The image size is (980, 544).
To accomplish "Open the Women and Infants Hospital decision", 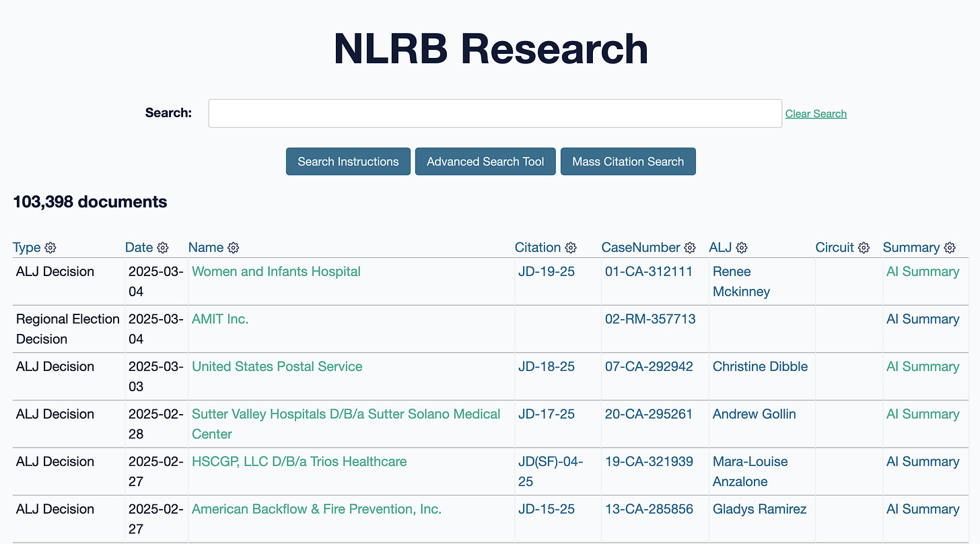I will tap(276, 272).
